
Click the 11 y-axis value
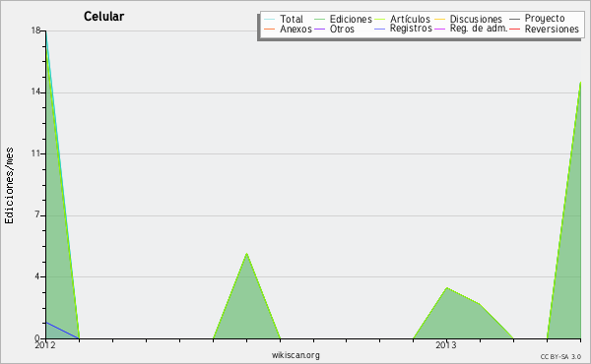[35, 153]
